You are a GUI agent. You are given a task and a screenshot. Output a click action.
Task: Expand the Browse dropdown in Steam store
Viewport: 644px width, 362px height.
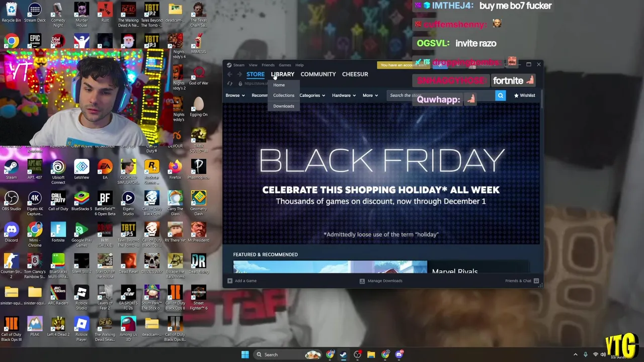click(x=235, y=95)
